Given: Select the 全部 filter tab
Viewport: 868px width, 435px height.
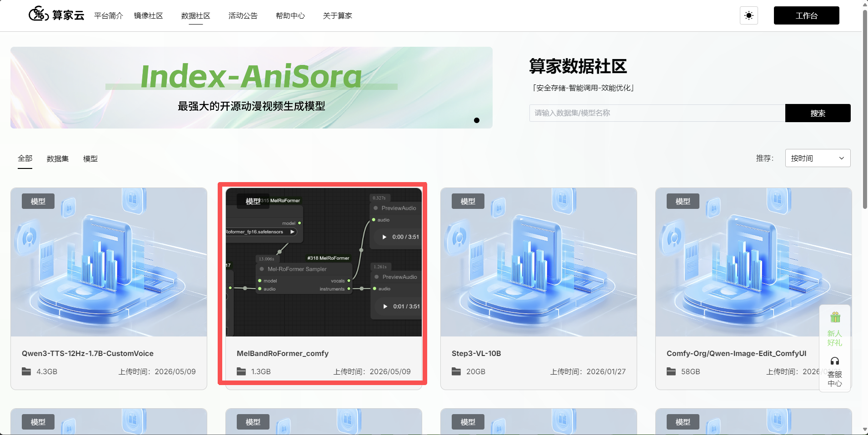Looking at the screenshot, I should coord(25,158).
